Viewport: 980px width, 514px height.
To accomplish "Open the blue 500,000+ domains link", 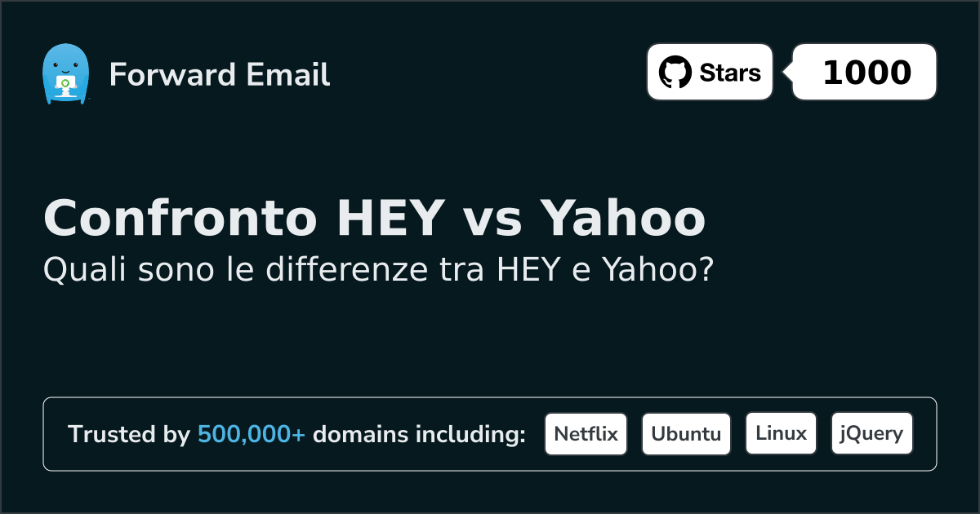I will point(252,435).
